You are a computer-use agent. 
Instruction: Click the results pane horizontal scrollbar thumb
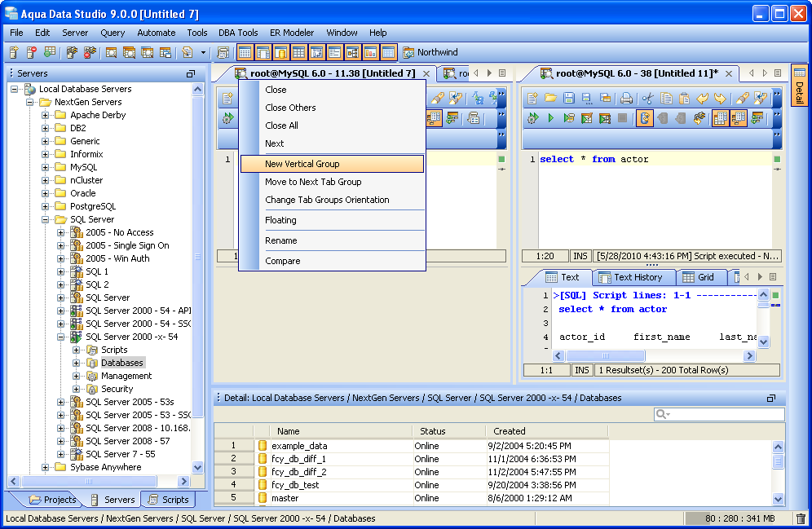(606, 355)
